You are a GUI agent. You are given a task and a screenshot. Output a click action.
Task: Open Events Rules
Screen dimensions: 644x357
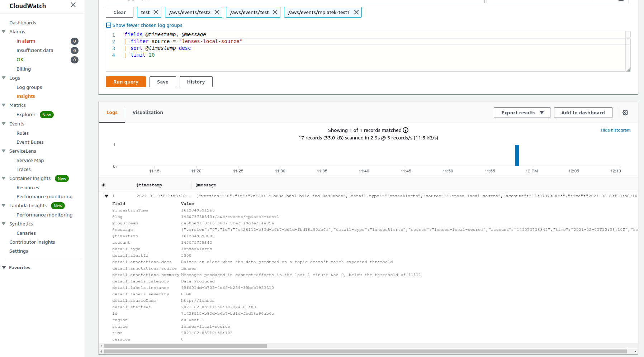point(23,133)
